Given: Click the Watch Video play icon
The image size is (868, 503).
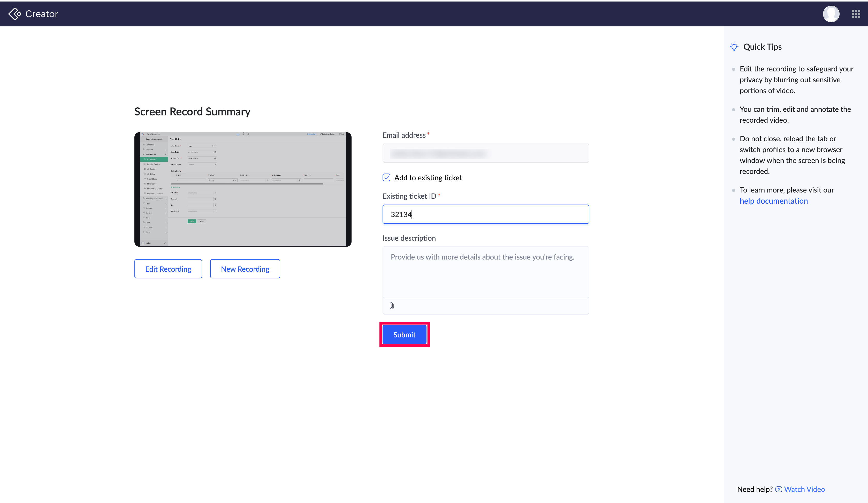Looking at the screenshot, I should point(779,489).
